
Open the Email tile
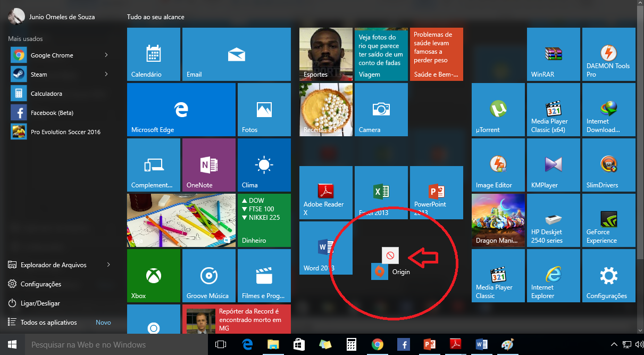pos(237,54)
